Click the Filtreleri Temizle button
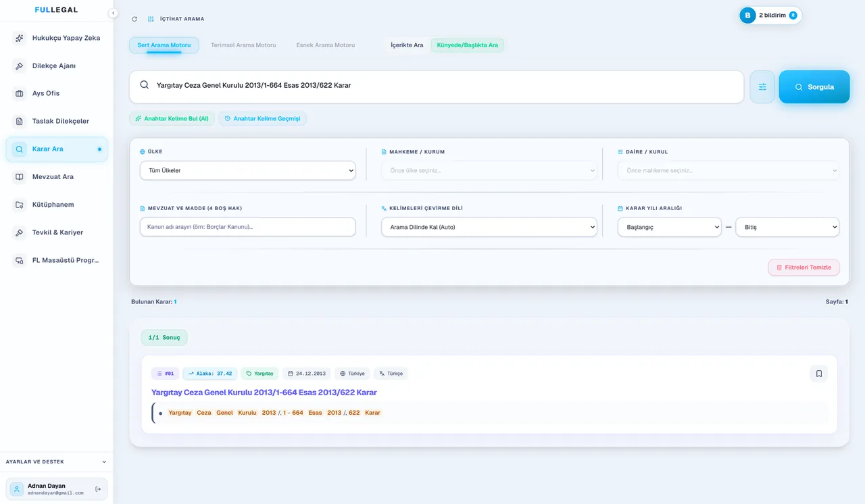This screenshot has height=504, width=865. click(804, 268)
